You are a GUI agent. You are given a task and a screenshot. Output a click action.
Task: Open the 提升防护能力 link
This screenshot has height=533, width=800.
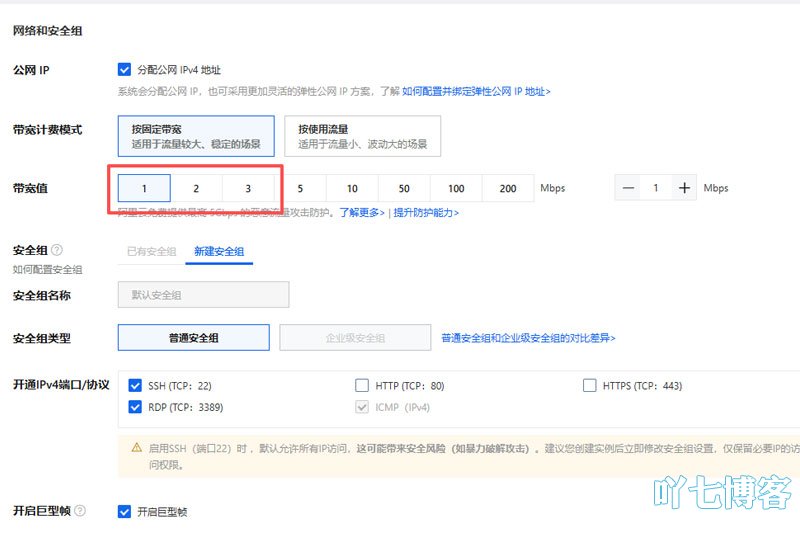click(426, 213)
